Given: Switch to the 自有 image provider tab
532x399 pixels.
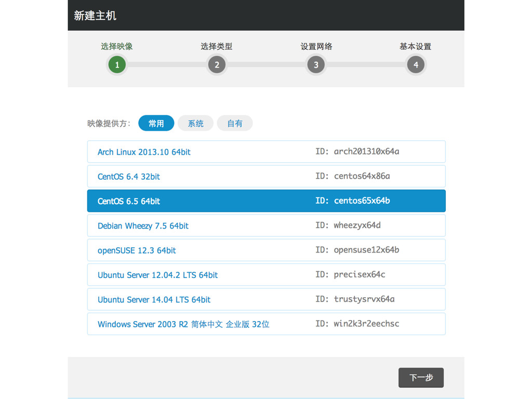Looking at the screenshot, I should pyautogui.click(x=235, y=123).
